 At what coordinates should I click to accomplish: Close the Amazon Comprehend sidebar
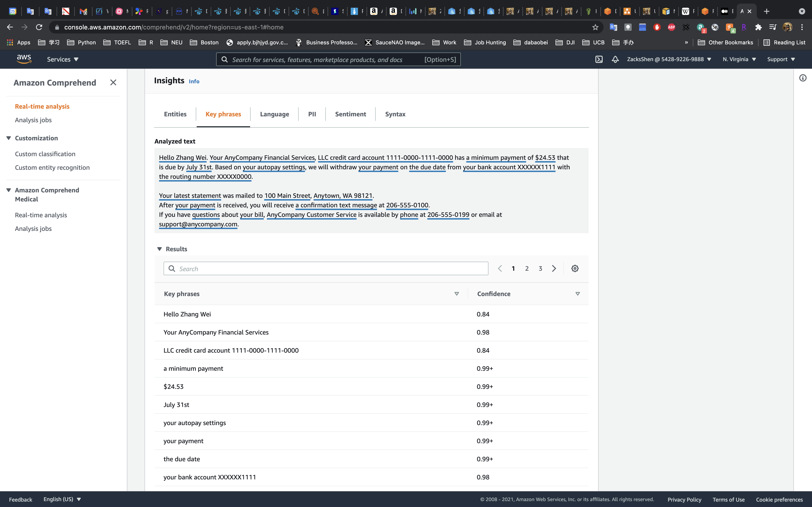[113, 82]
